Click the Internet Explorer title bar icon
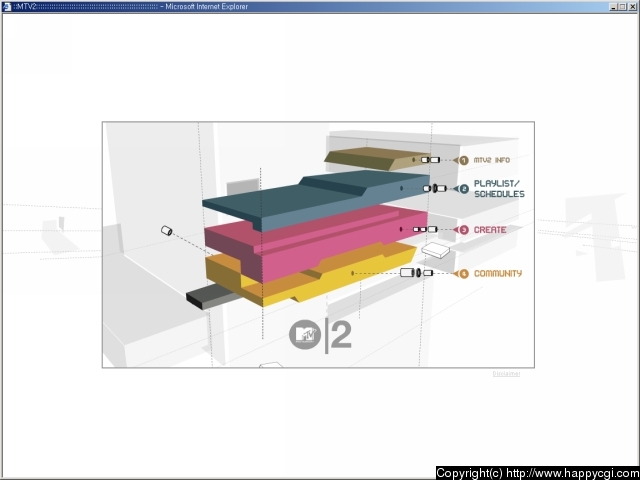640x480 pixels. pos(7,7)
